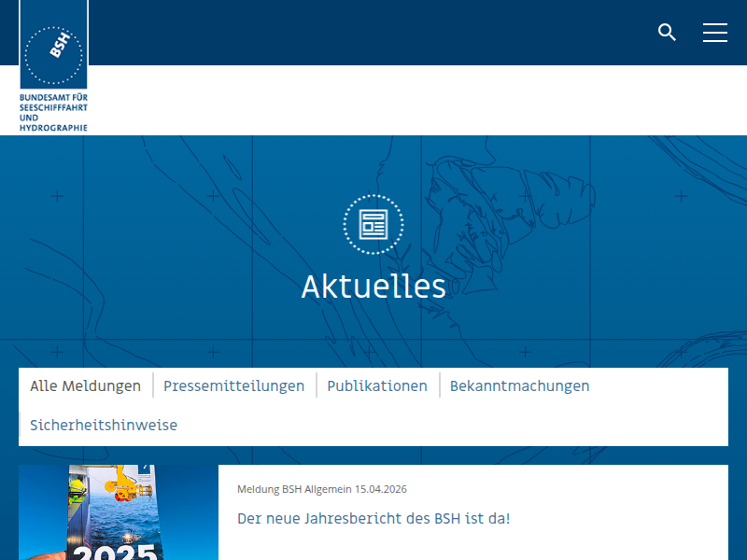Click the 2025 number on the cover image

[115, 551]
